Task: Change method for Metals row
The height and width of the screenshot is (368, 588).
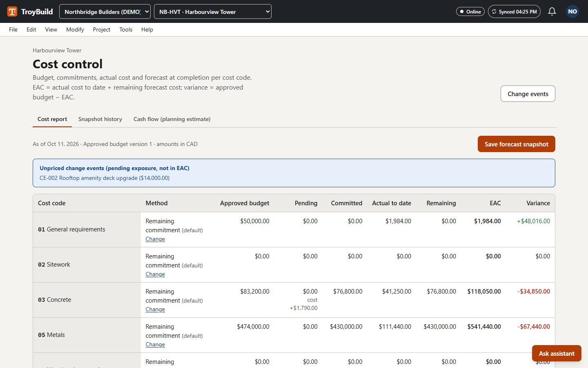Action: pyautogui.click(x=155, y=345)
